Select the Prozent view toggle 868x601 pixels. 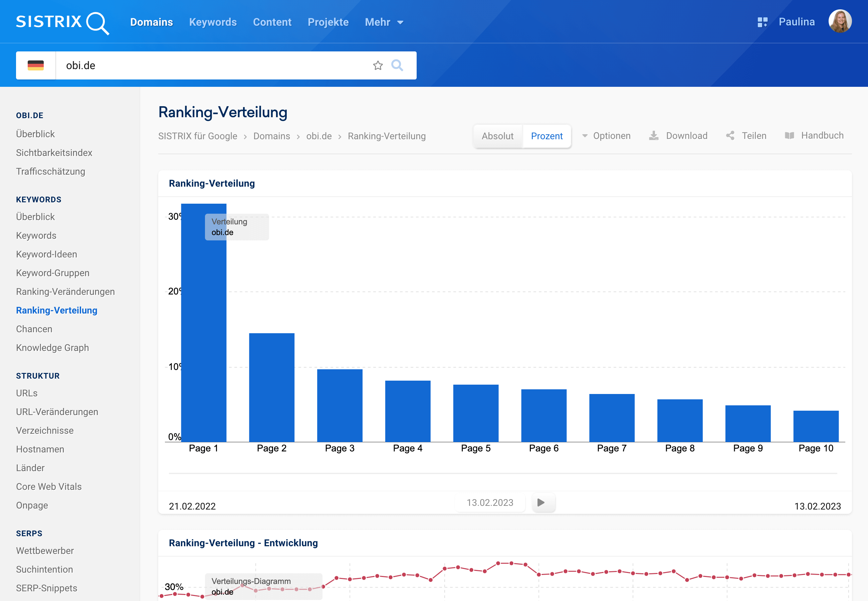(x=547, y=136)
